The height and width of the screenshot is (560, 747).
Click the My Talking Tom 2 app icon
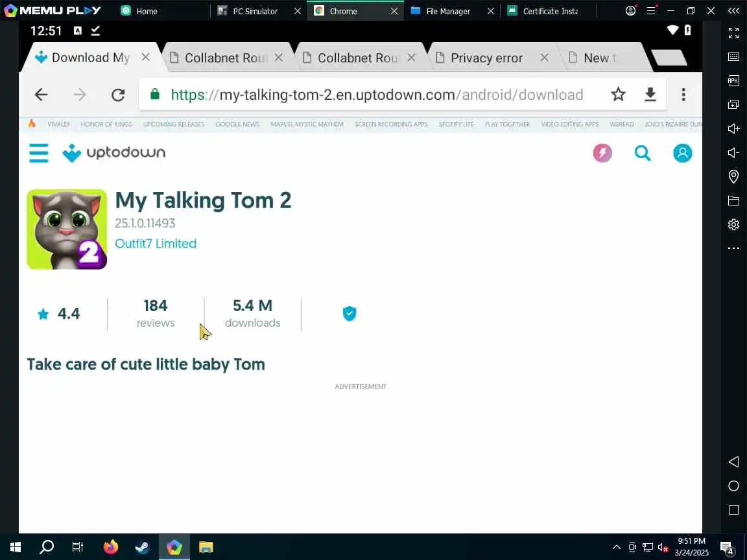point(67,229)
